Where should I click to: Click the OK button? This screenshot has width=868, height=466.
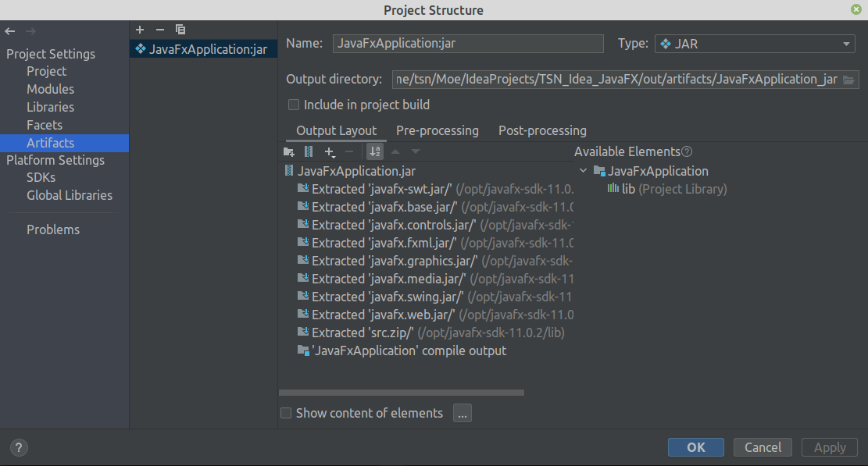coord(696,447)
